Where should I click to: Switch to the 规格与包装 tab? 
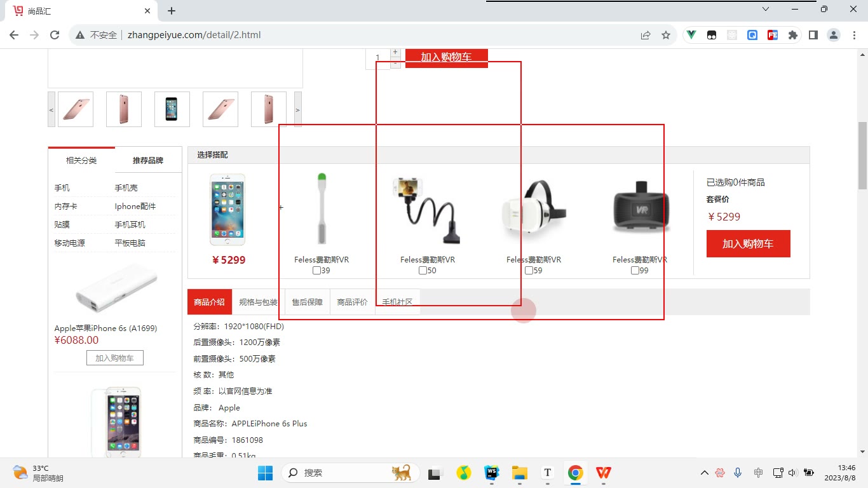point(259,302)
